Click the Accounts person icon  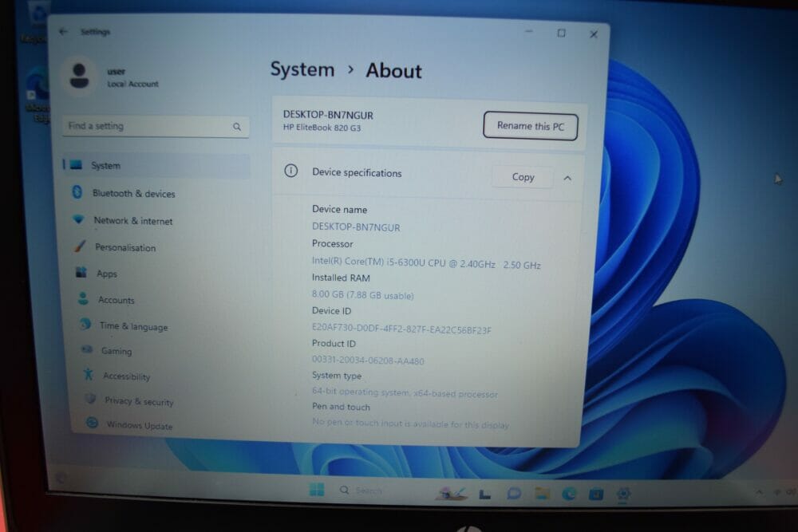point(84,298)
